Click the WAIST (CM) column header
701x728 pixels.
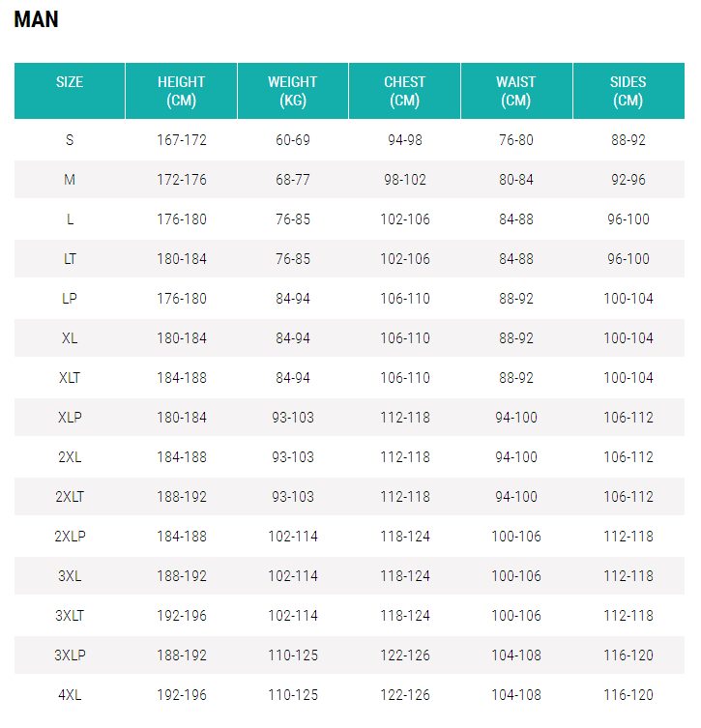coord(516,91)
